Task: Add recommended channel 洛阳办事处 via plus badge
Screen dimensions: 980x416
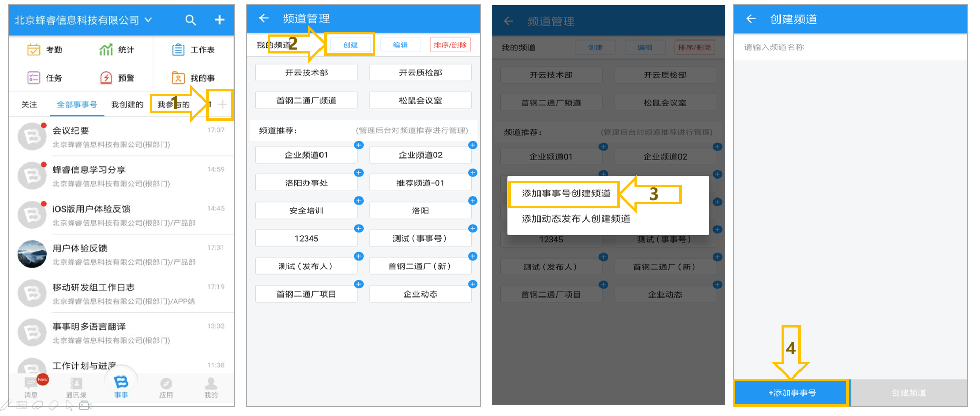Action: click(359, 173)
